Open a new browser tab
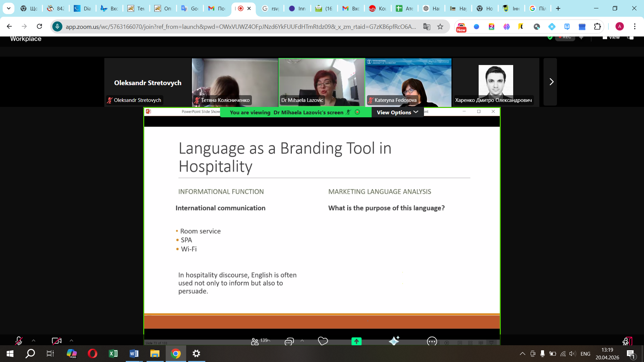Viewport: 644px width, 362px height. 558,8
